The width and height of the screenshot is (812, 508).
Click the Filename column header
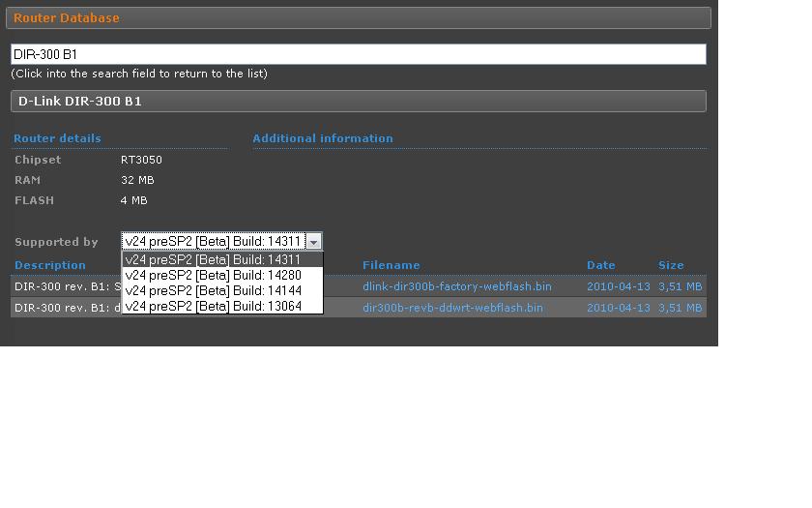pyautogui.click(x=391, y=265)
